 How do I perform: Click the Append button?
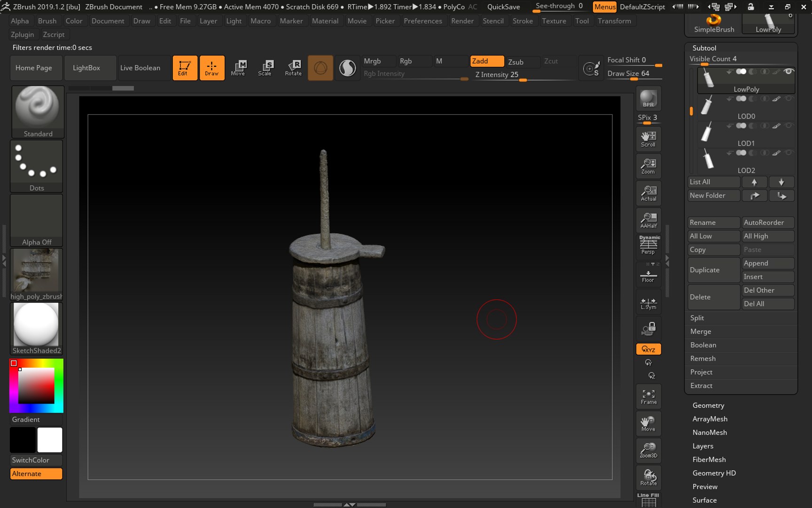click(768, 263)
